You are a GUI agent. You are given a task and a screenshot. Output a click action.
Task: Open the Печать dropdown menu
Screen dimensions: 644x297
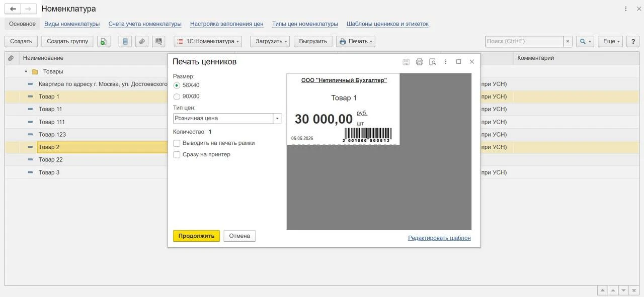[x=356, y=41]
